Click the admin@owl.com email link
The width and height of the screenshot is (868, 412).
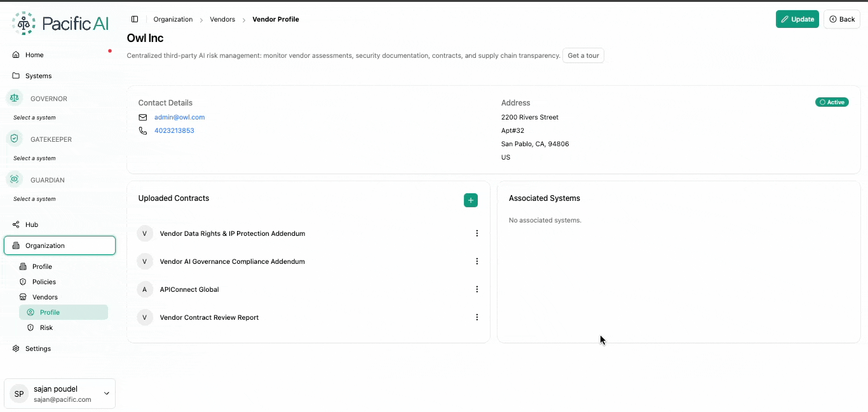179,117
